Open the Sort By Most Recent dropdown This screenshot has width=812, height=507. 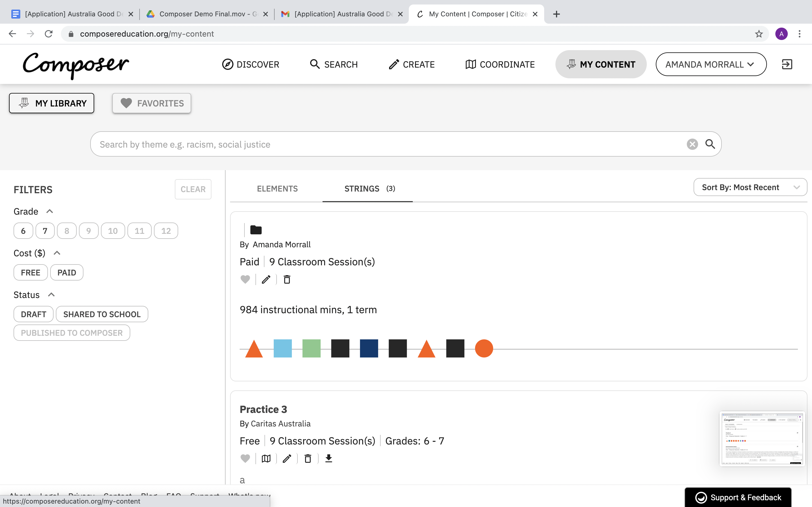[750, 187]
